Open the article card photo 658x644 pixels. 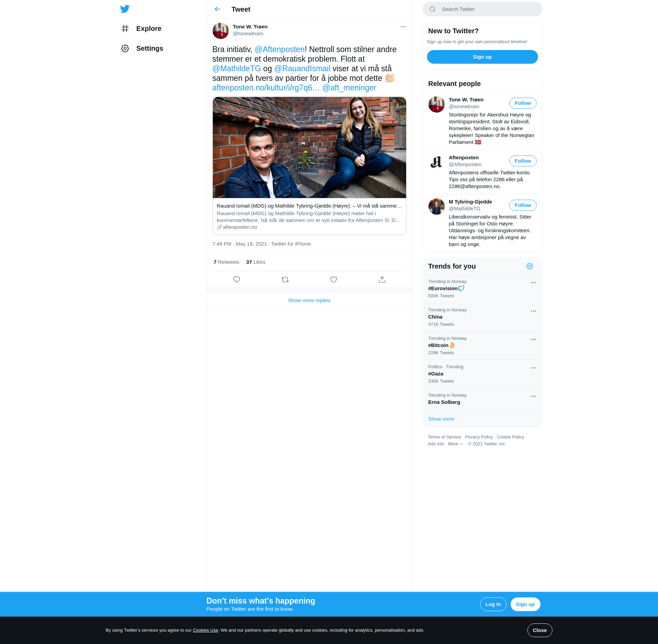tap(309, 148)
